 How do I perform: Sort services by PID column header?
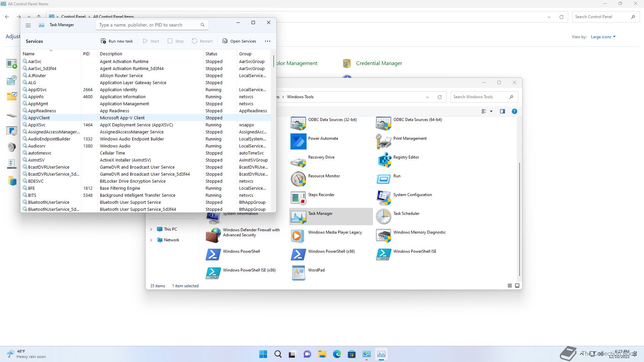click(x=89, y=54)
